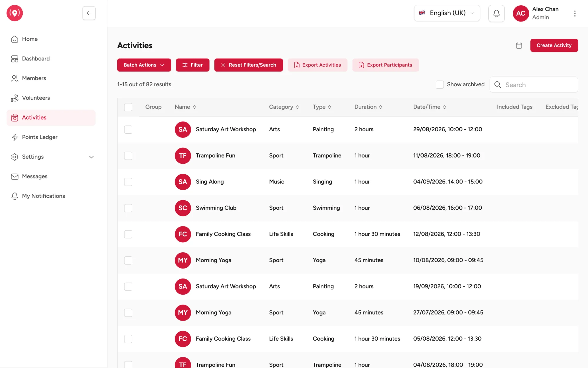Open the three-dot user menu
Screen dimensions: 588x368
point(575,13)
